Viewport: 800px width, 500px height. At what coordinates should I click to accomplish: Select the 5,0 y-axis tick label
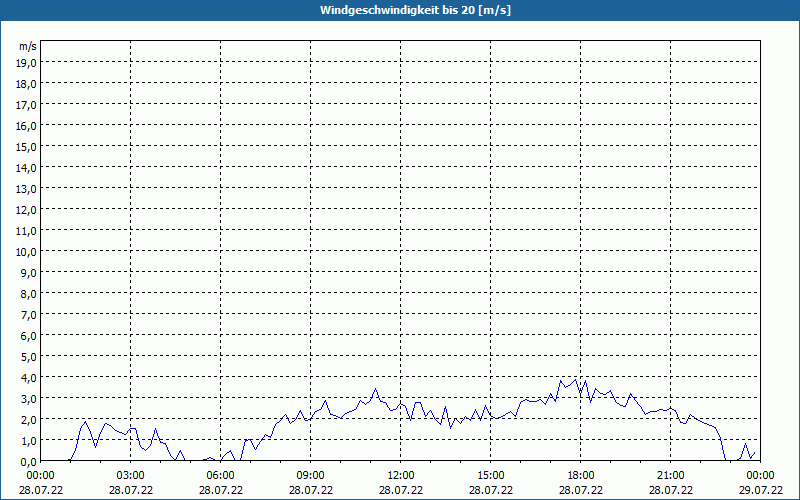tap(26, 356)
